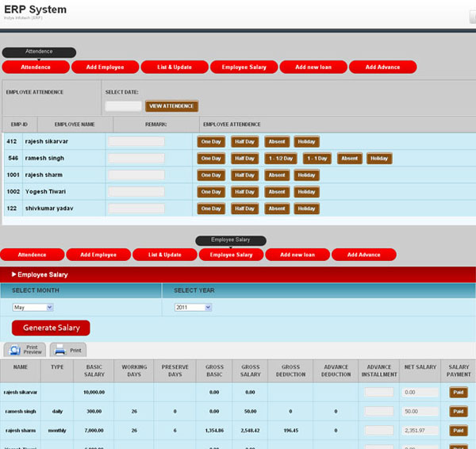Screen dimensions: 476x449
Task: Mark Holiday for ramesh singh
Action: pyautogui.click(x=379, y=159)
